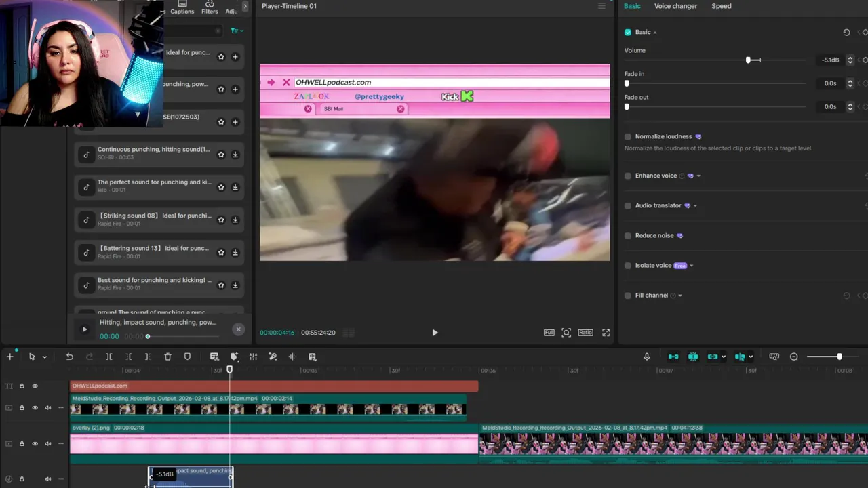The image size is (868, 488).
Task: Open the preview axis dropdown arrow
Action: pyautogui.click(x=750, y=357)
